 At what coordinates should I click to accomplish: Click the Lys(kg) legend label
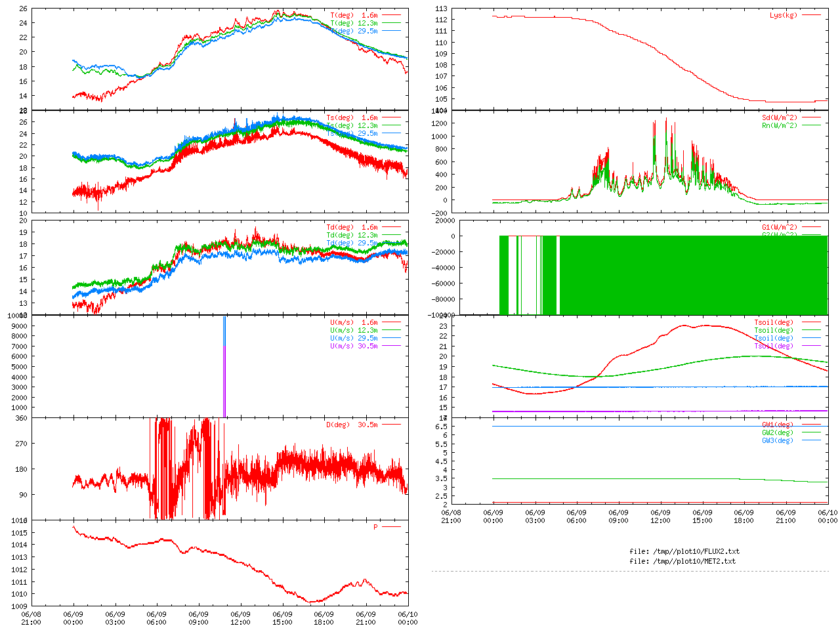click(x=784, y=15)
